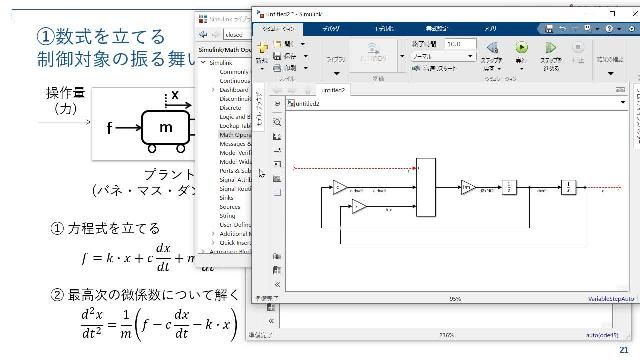Click the Hide/Show Explorer Bar icon in the palette

pos(277,104)
